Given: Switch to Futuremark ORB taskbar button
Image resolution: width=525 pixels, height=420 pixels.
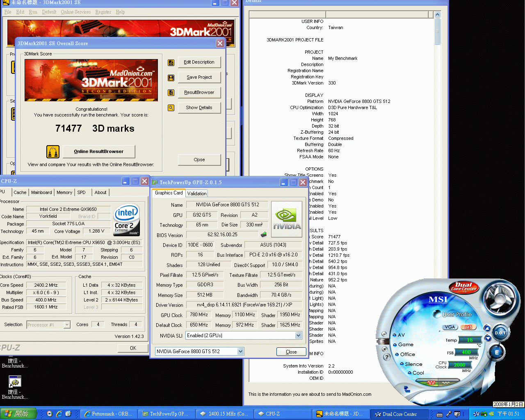Looking at the screenshot, I should click(x=108, y=414).
